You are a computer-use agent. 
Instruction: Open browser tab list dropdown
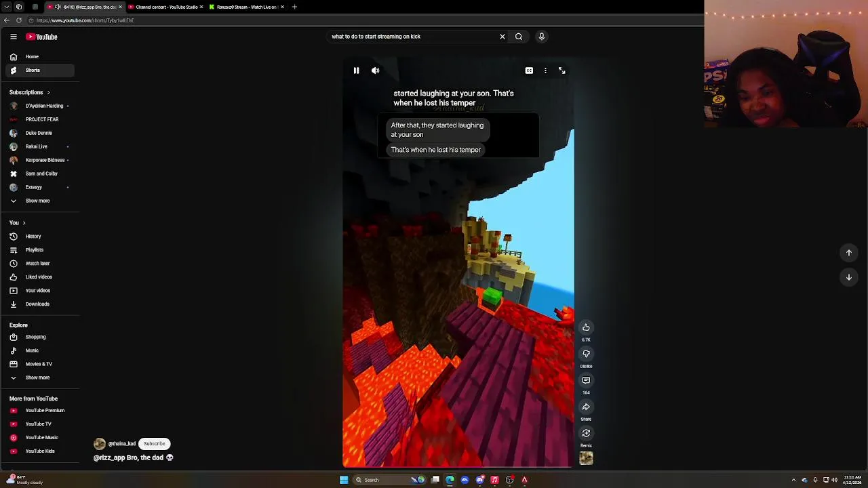[x=7, y=7]
